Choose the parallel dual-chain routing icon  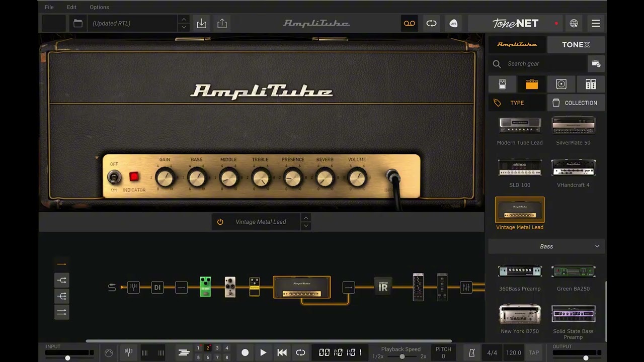click(61, 312)
